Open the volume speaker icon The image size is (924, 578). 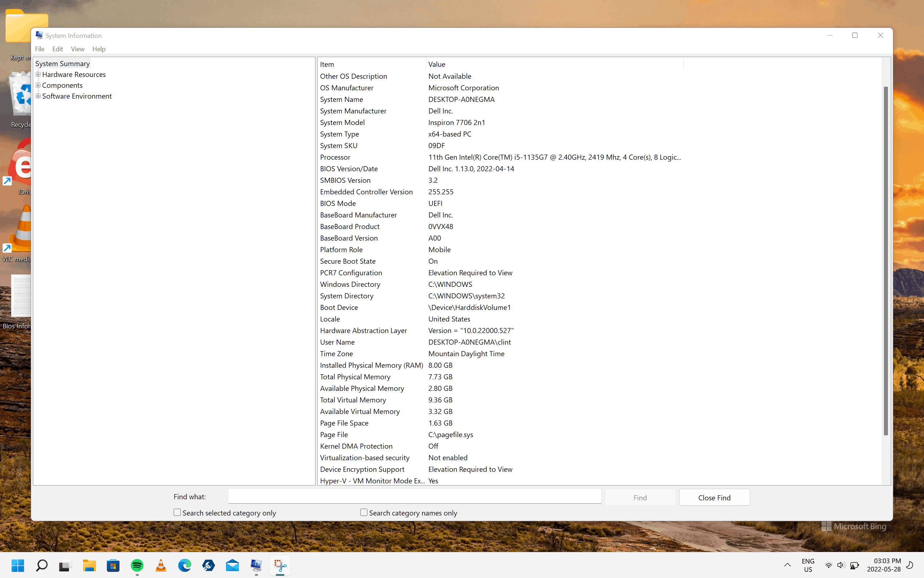point(841,565)
